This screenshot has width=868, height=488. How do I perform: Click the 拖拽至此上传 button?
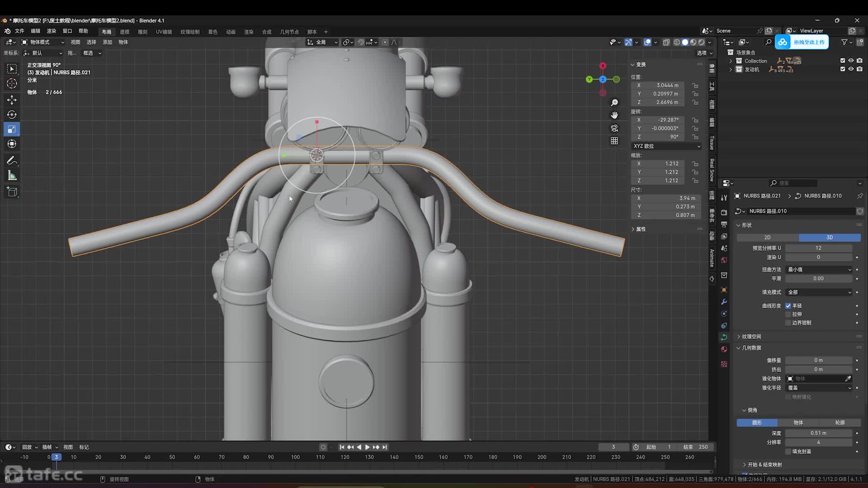[x=802, y=42]
